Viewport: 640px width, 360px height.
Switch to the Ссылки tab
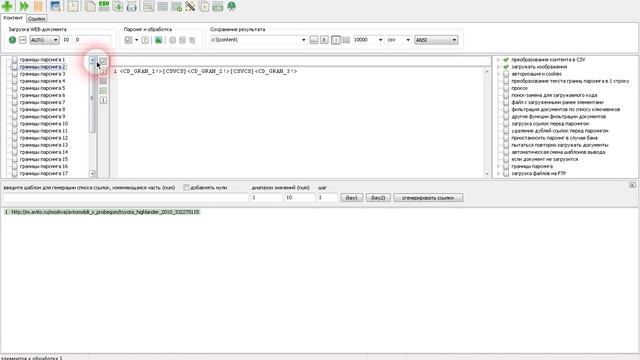pos(37,19)
